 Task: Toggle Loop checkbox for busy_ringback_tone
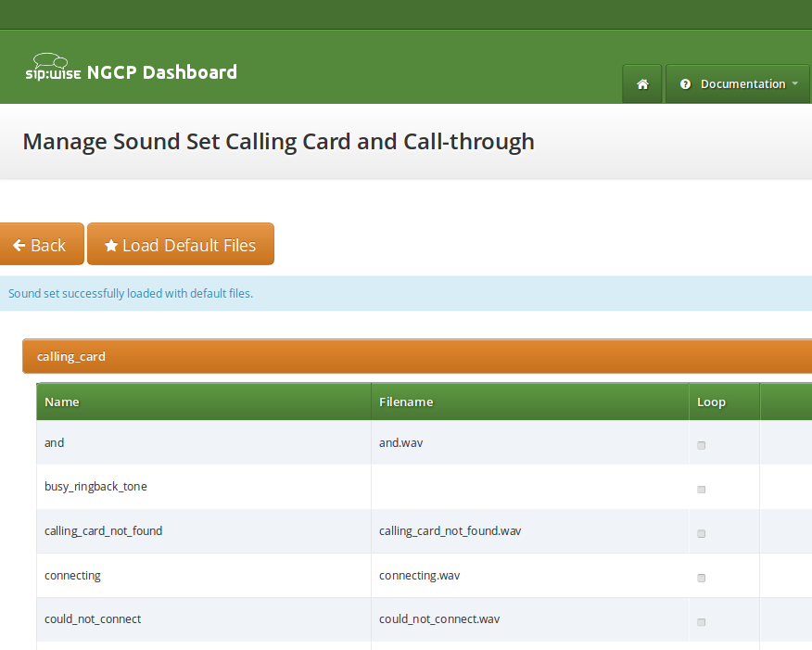(701, 490)
